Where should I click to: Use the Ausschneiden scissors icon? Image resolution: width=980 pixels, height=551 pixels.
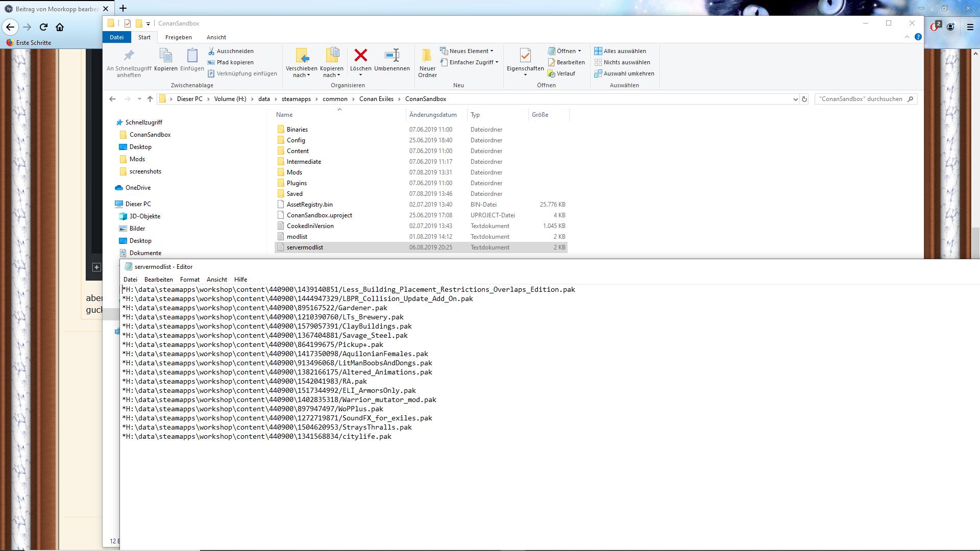click(x=211, y=51)
